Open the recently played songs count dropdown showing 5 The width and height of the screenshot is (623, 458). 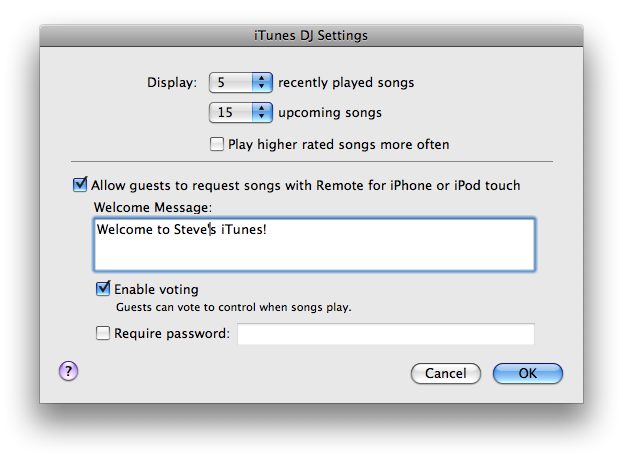[x=241, y=82]
